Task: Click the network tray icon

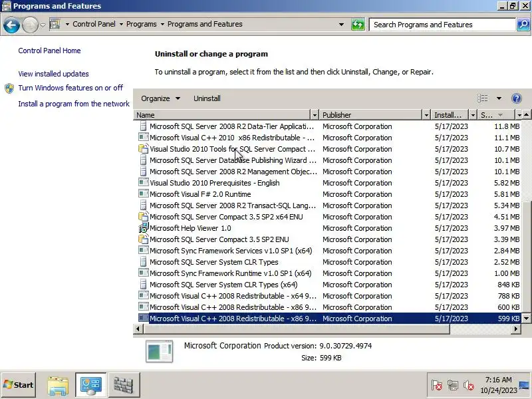Action: pos(453,385)
